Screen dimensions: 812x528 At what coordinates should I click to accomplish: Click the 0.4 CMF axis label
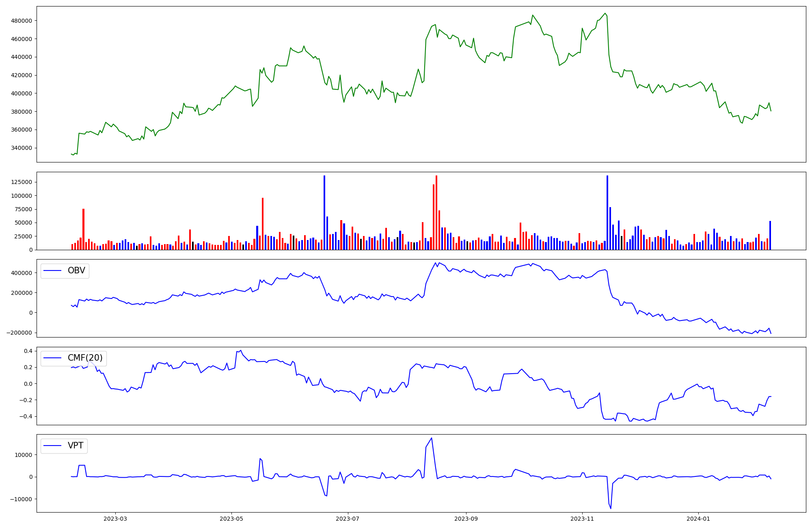(28, 351)
